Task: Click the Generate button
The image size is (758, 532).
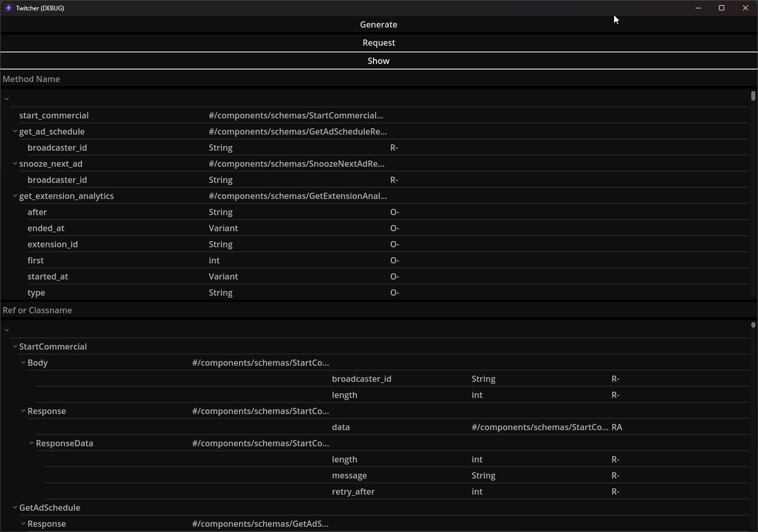Action: (378, 24)
